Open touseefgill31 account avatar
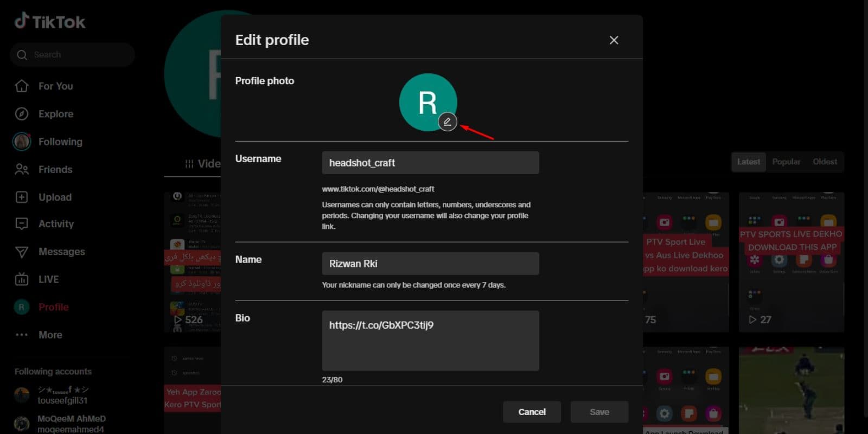This screenshot has height=434, width=868. pos(22,394)
